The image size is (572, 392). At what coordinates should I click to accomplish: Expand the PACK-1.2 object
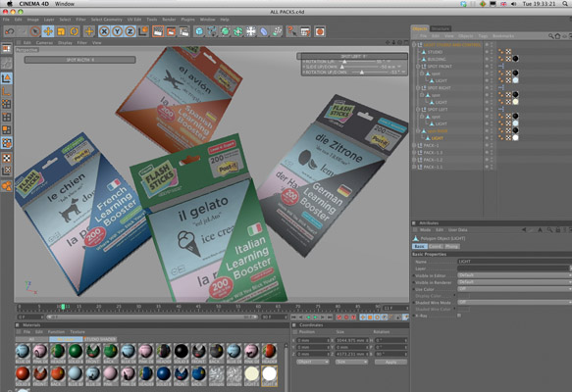pyautogui.click(x=414, y=160)
